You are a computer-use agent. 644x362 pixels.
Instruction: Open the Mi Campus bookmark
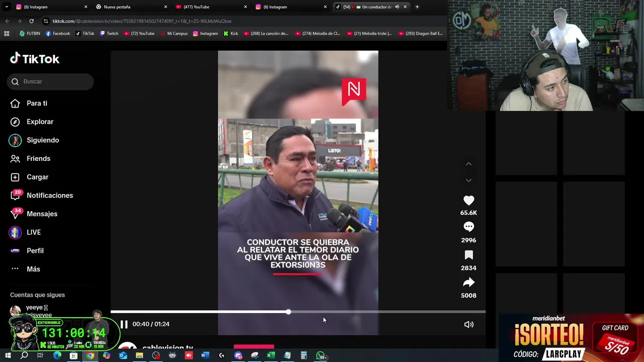(x=174, y=34)
